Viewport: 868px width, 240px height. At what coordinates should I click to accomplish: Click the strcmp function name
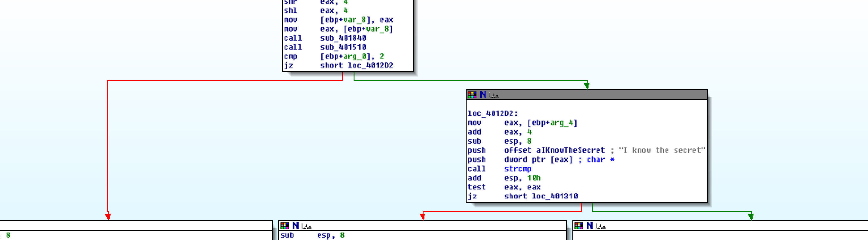[x=518, y=169]
